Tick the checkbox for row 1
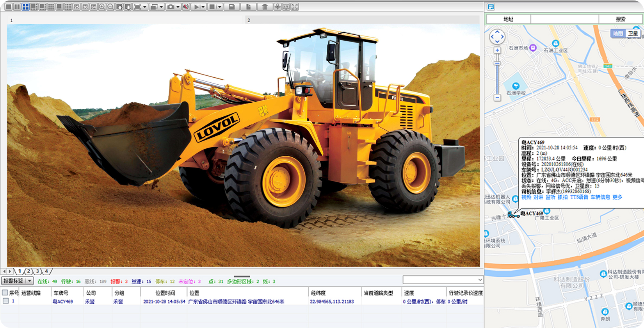The image size is (644, 328). coord(6,301)
